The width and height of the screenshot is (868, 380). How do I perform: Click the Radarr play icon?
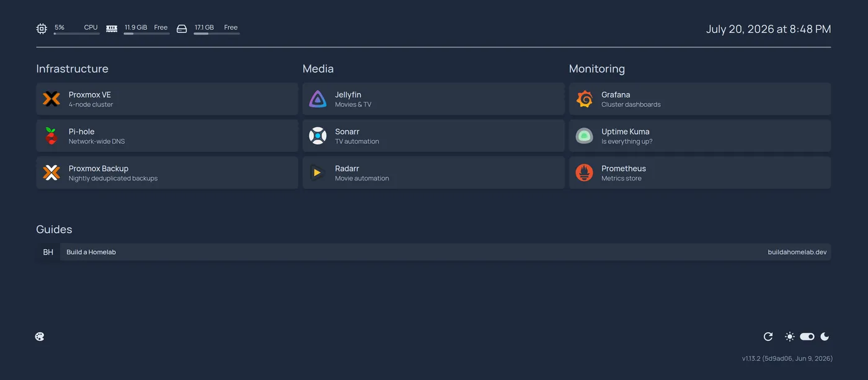(x=317, y=172)
